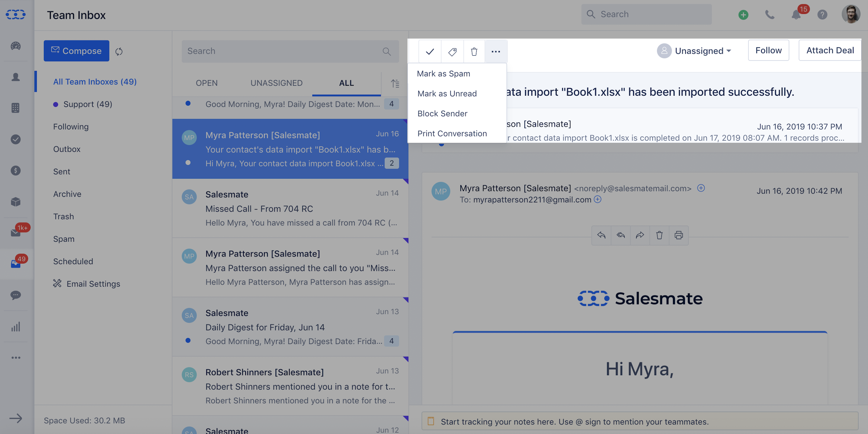Open the Products box sidebar icon

[x=15, y=202]
